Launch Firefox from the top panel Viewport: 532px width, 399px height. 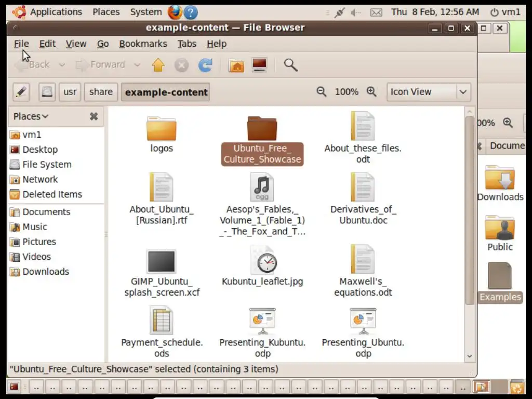[x=175, y=12]
